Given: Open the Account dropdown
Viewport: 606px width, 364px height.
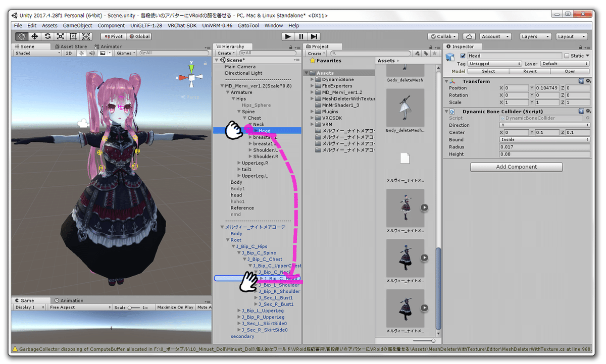Looking at the screenshot, I should tap(495, 36).
